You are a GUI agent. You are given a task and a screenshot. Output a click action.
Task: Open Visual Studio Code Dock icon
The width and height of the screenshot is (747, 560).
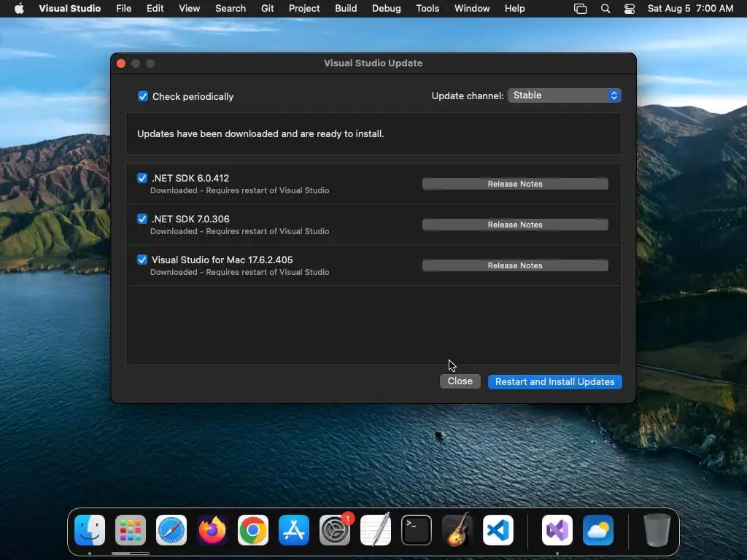point(498,530)
